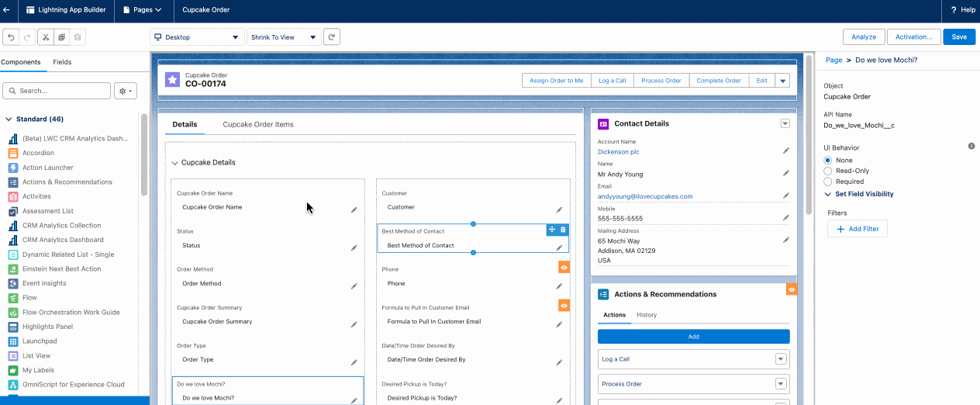Image resolution: width=980 pixels, height=405 pixels.
Task: Select CRM Analytics Dashboard component
Action: pyautogui.click(x=64, y=240)
